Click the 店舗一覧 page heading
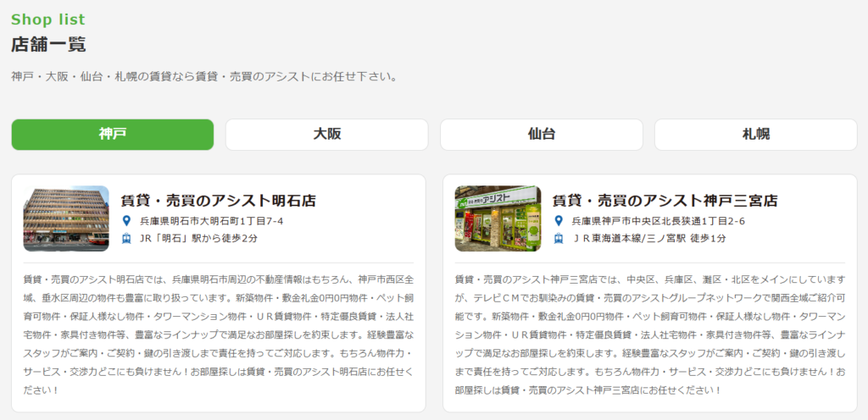The width and height of the screenshot is (868, 420). tap(48, 44)
